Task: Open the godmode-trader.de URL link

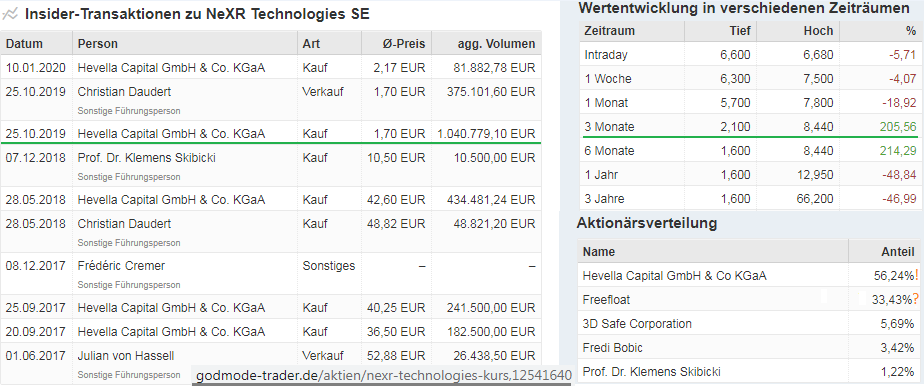Action: [x=384, y=375]
